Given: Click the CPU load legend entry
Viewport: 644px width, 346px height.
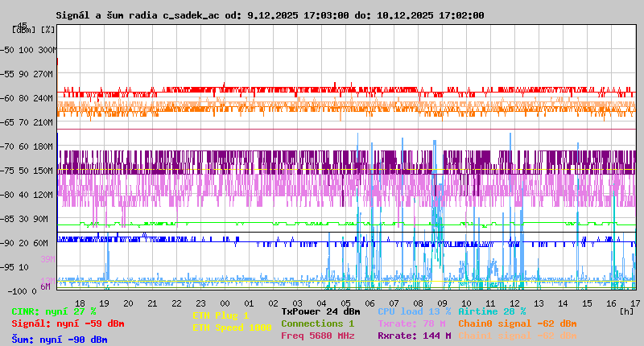Looking at the screenshot, I should coord(415,311).
